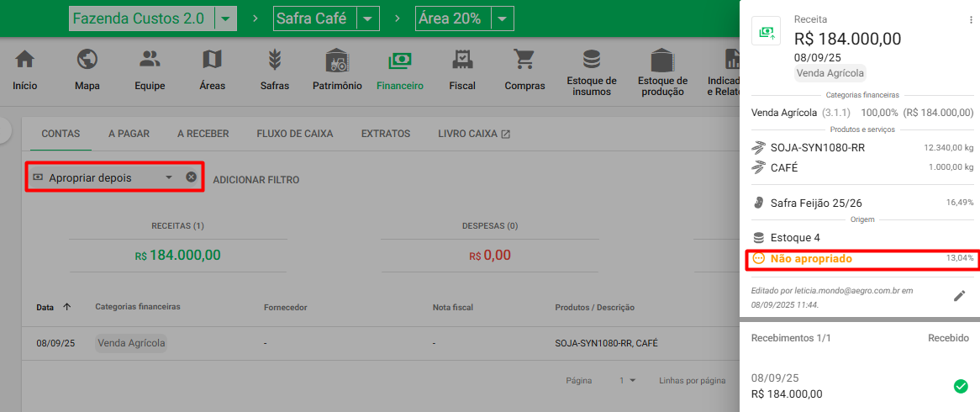Remove the Apropriar depois filter

191,177
